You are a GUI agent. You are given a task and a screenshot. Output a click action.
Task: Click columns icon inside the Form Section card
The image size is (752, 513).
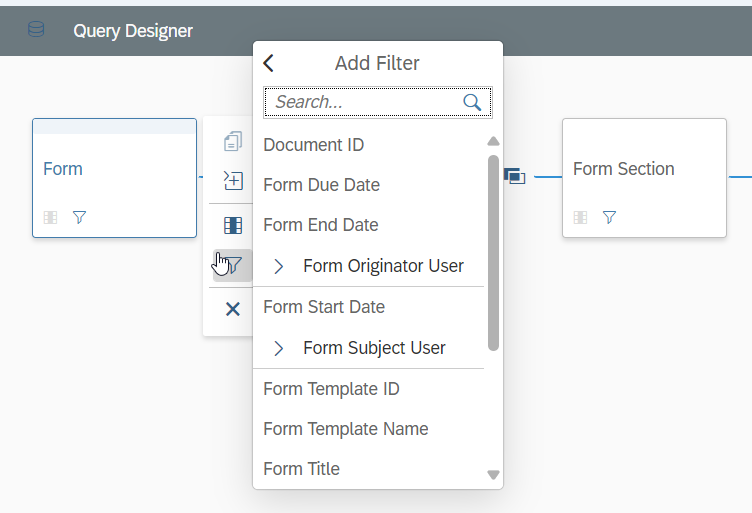pyautogui.click(x=580, y=218)
